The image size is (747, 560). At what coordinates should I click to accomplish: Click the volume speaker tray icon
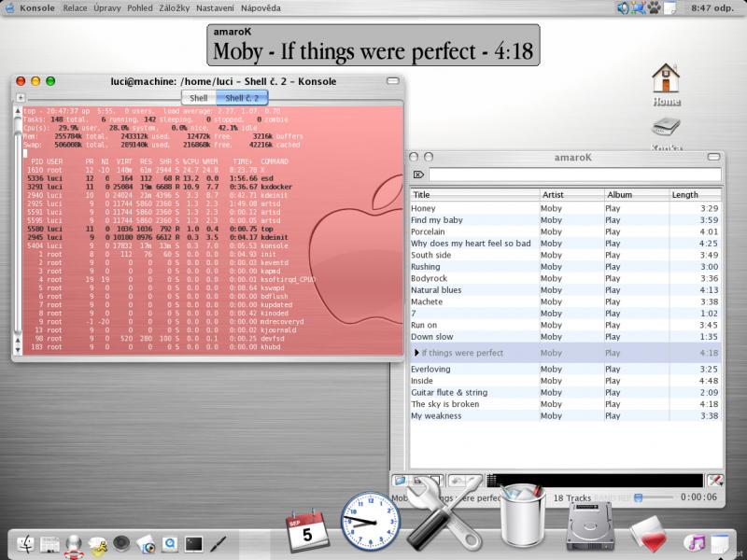point(623,8)
